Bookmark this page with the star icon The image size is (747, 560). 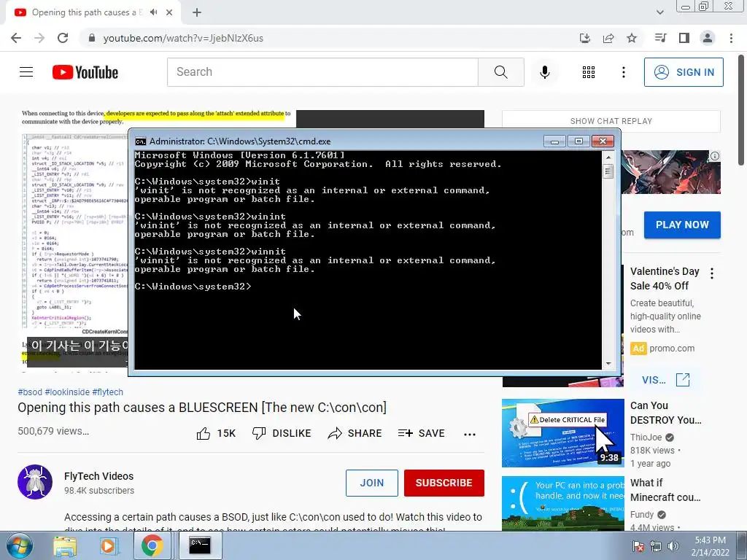tap(632, 38)
